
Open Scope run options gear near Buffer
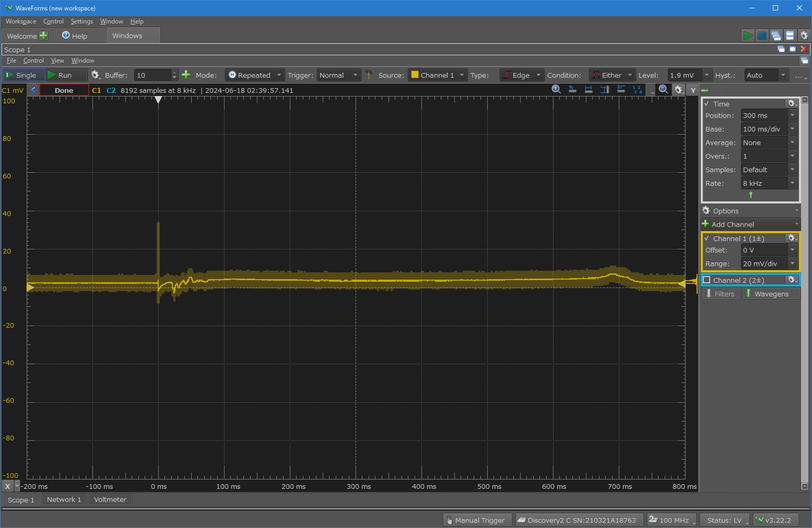[x=95, y=75]
